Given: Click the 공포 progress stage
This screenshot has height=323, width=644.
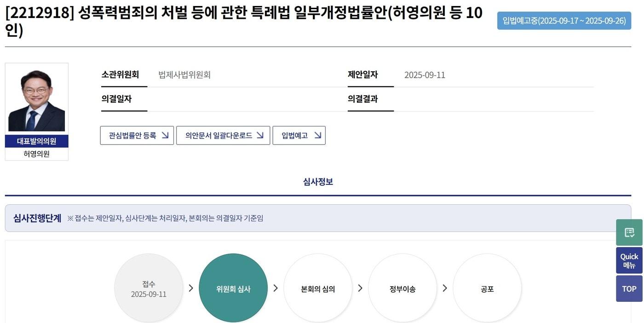Looking at the screenshot, I should [487, 288].
